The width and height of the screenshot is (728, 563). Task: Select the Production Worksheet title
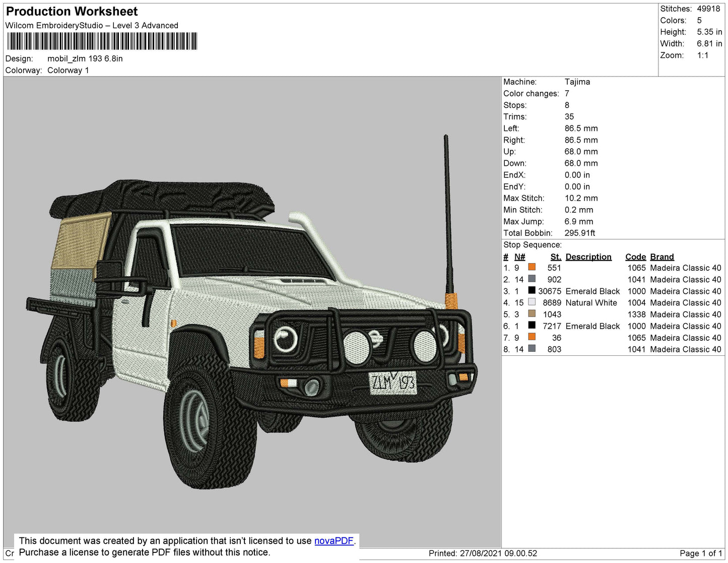[x=72, y=12]
